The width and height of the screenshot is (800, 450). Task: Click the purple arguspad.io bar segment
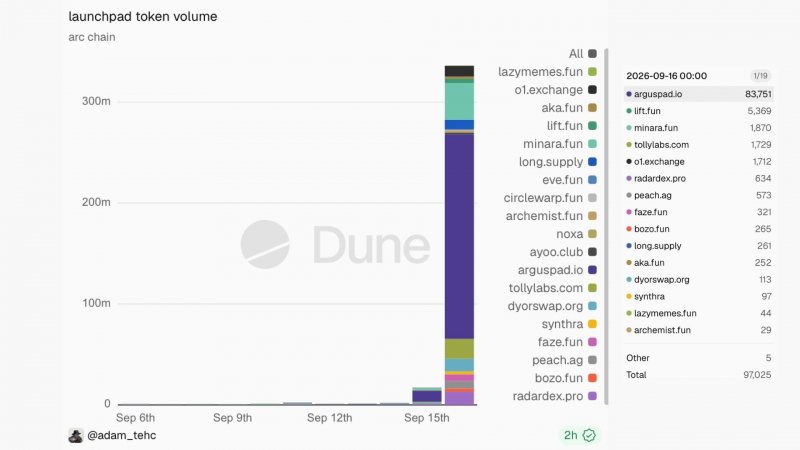click(x=459, y=236)
